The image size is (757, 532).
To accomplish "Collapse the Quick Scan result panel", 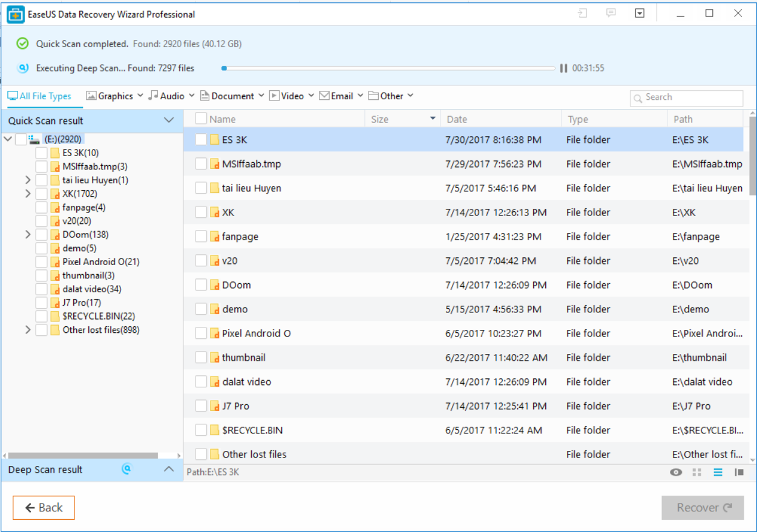I will (169, 120).
